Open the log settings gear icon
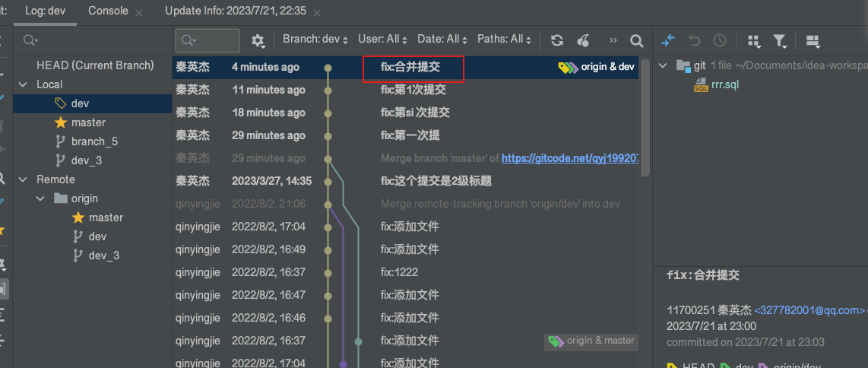Screen dimensions: 868x368 [x=258, y=40]
